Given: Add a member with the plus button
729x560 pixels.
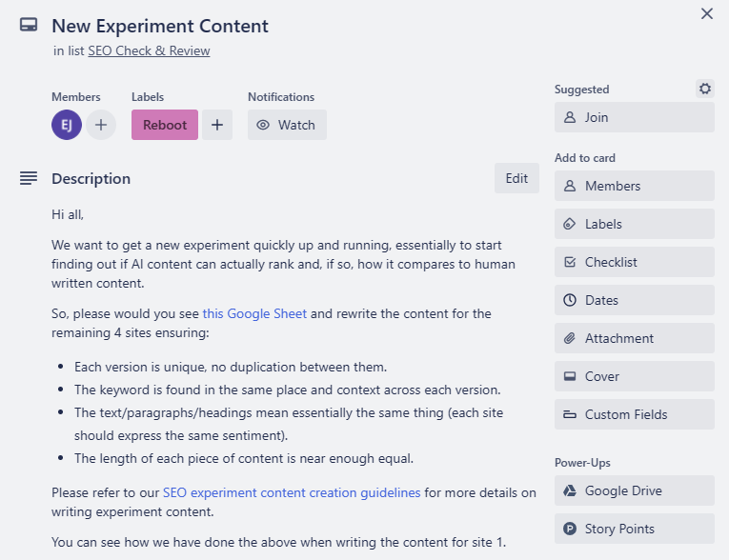Looking at the screenshot, I should point(101,125).
